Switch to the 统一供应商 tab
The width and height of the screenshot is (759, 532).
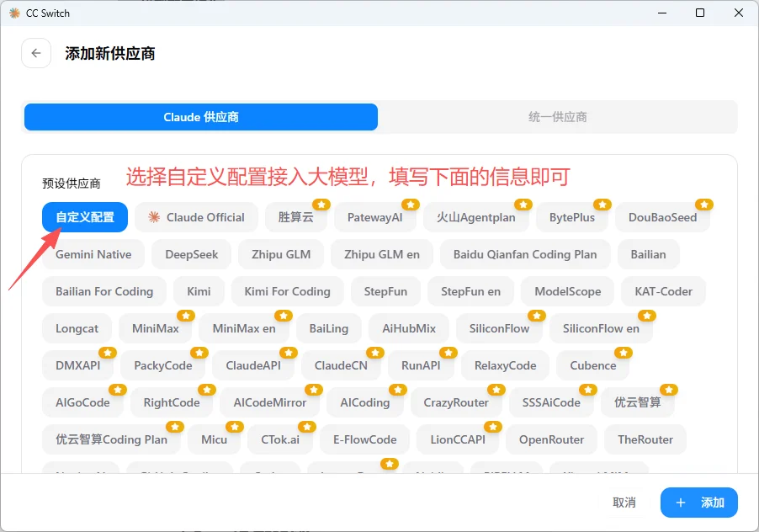click(558, 117)
